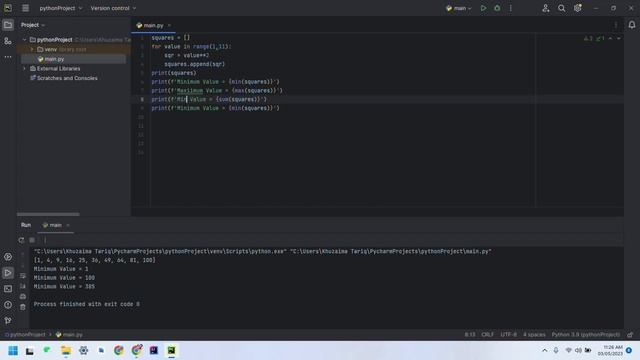This screenshot has height=360, width=640.
Task: Open PyCharm icon in taskbar
Action: 171,351
